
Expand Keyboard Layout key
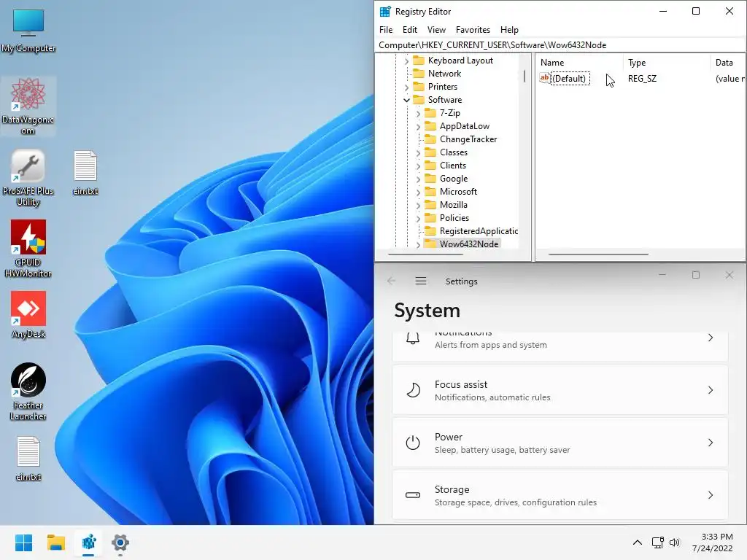click(406, 61)
